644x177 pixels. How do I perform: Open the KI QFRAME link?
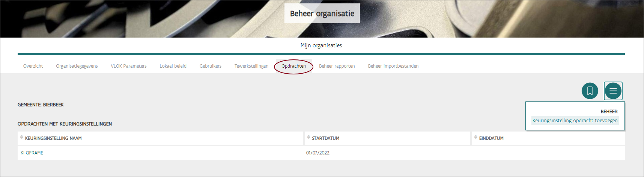(32, 153)
